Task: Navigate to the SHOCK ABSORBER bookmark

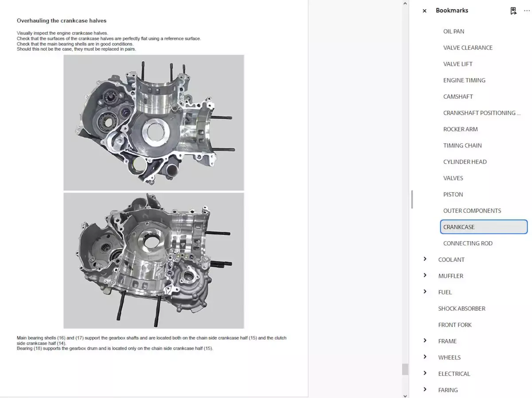Action: coord(462,308)
